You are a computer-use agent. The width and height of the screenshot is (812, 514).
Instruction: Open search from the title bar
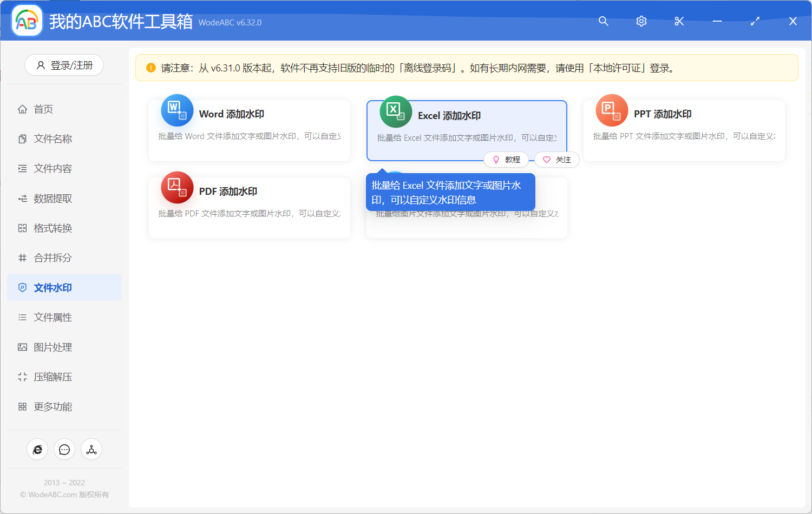tap(603, 21)
